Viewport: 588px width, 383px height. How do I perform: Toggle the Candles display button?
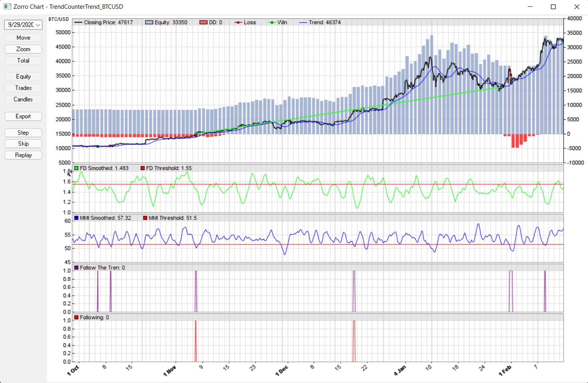(x=23, y=100)
